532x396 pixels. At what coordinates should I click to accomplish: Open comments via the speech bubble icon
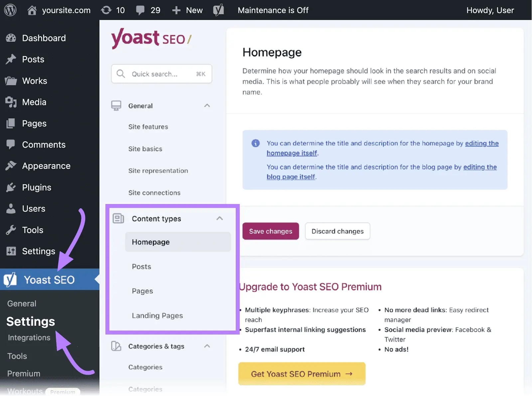click(x=141, y=10)
